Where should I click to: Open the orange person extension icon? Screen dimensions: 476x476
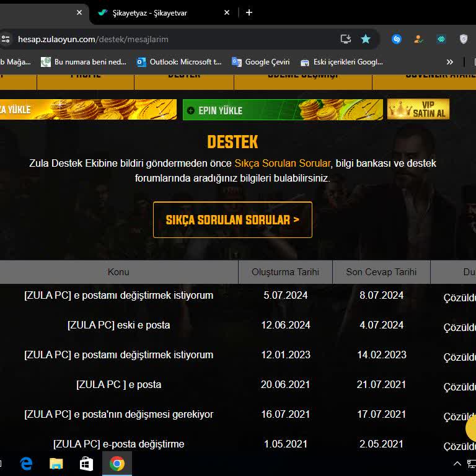point(418,39)
